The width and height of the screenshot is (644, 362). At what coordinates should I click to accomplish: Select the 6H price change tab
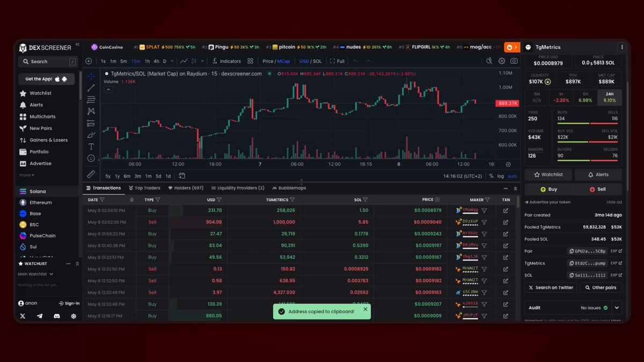click(x=586, y=97)
